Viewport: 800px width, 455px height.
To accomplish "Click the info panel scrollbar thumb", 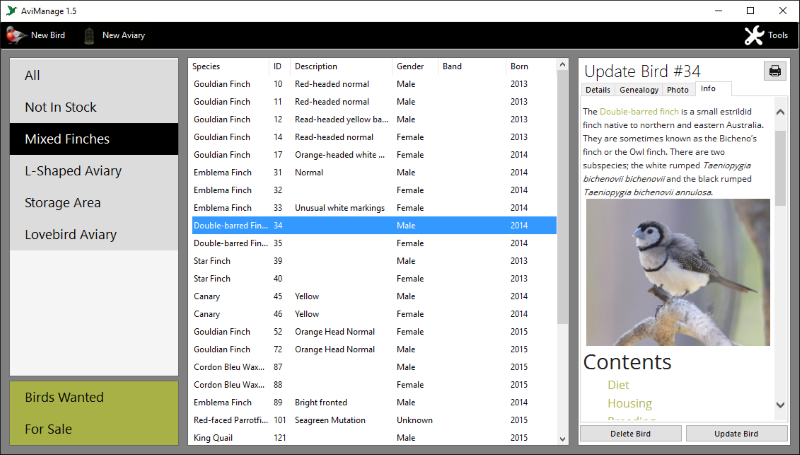I will point(780,168).
